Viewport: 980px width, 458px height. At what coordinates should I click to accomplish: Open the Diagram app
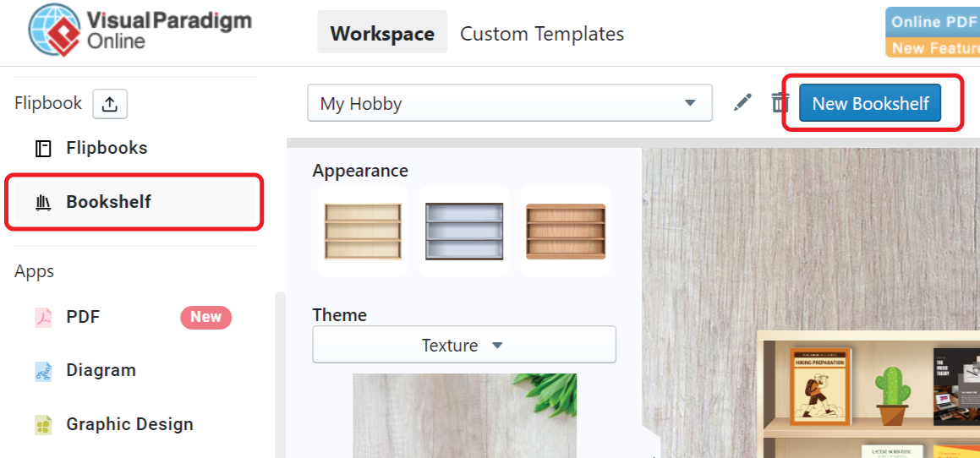click(x=101, y=370)
